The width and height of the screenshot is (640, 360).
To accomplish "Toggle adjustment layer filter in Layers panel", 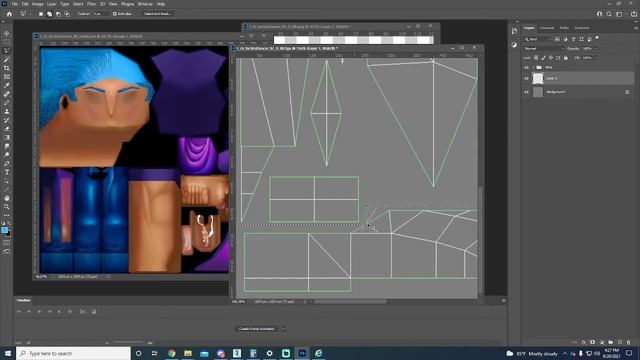I will pyautogui.click(x=565, y=39).
